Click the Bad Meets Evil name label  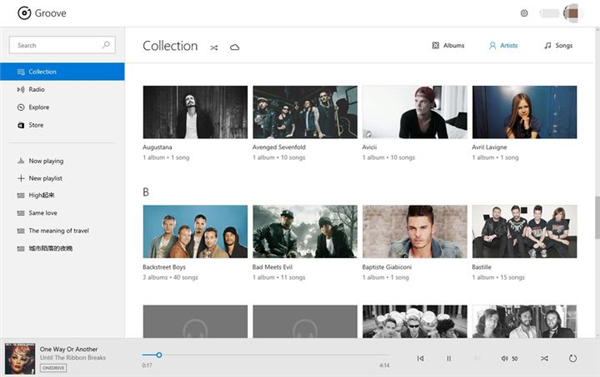tap(272, 267)
